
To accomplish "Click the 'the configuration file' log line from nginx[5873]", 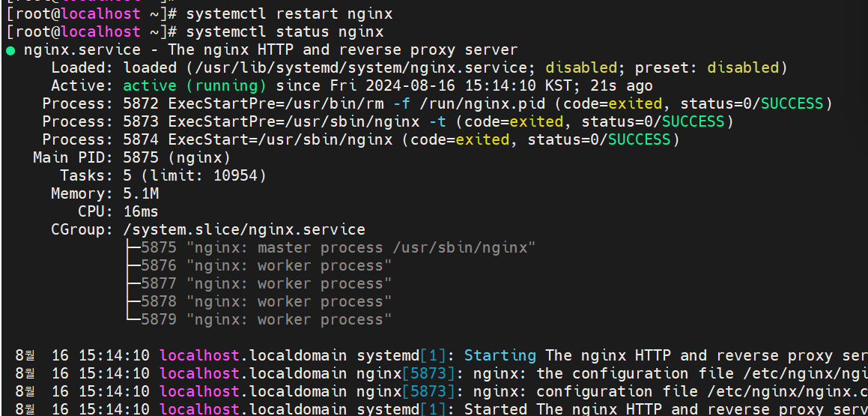I will tap(441, 373).
